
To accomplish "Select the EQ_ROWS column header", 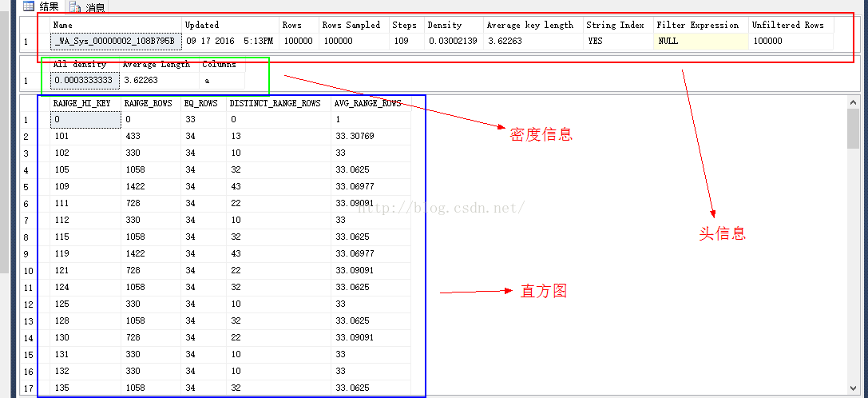I will click(x=203, y=104).
